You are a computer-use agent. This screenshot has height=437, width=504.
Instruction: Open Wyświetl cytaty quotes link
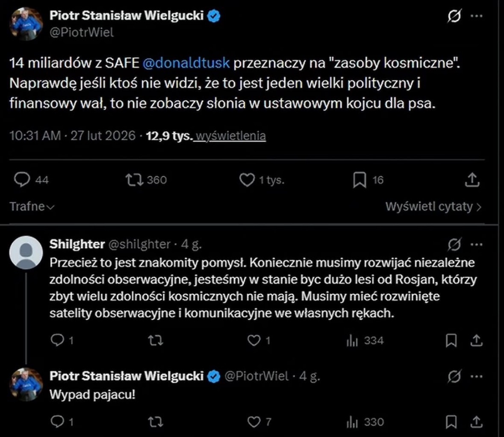(433, 207)
